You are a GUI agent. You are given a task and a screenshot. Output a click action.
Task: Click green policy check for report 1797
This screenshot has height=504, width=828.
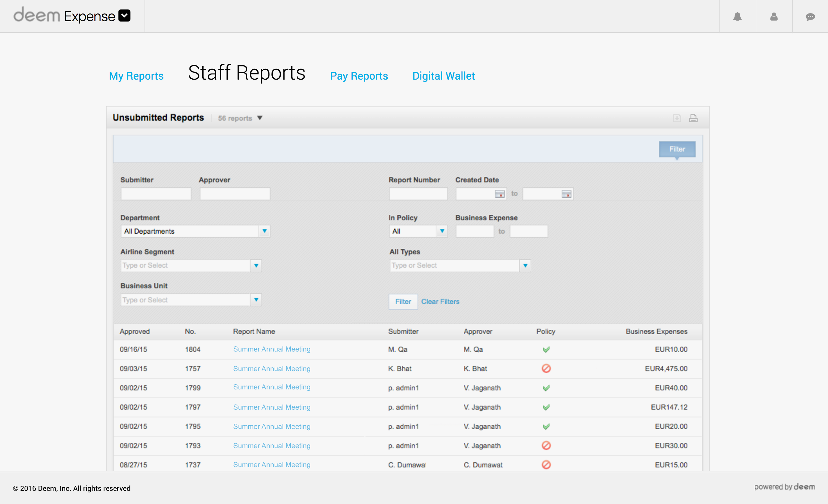[546, 407]
